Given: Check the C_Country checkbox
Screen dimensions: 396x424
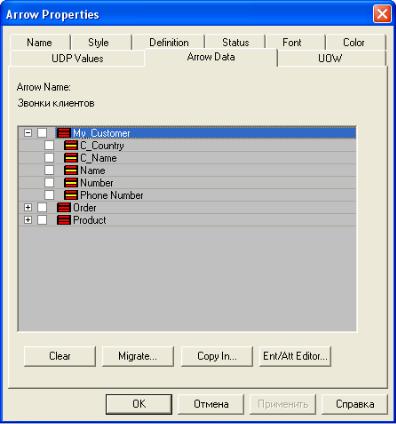Looking at the screenshot, I should [49, 145].
